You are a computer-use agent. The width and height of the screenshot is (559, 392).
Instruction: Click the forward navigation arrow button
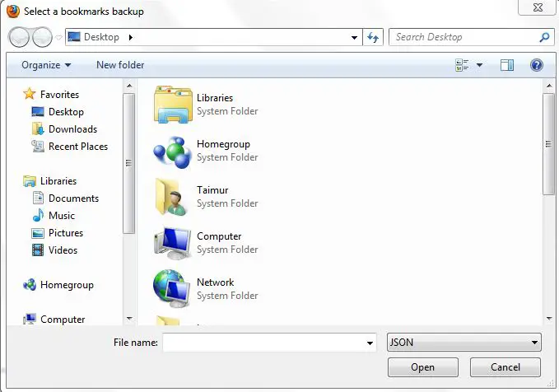42,37
